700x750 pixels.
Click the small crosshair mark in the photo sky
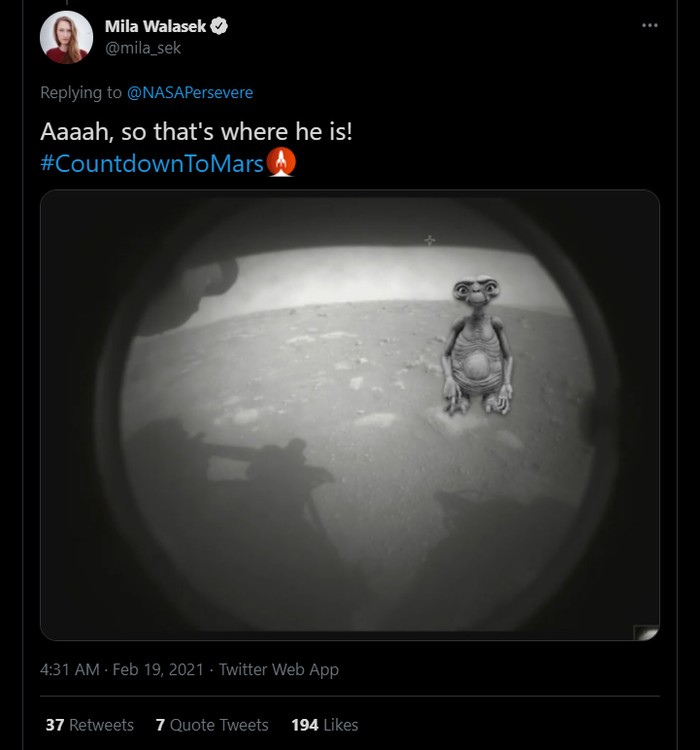pos(430,240)
